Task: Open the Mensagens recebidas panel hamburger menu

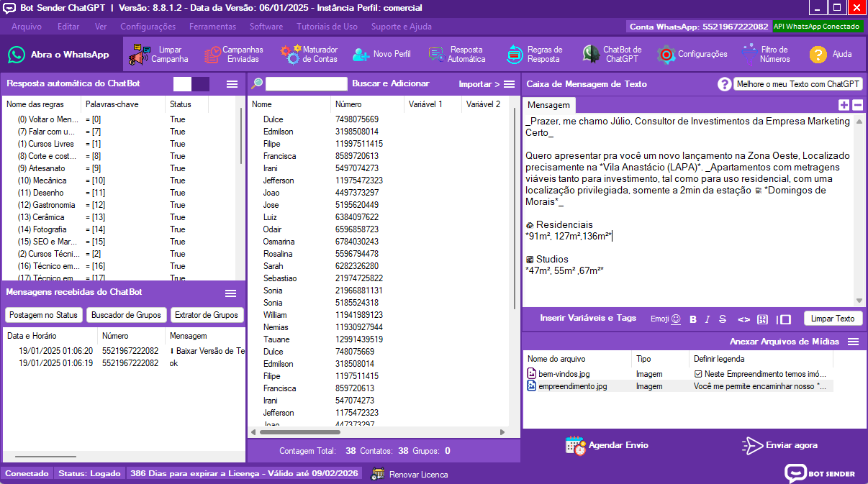Action: pos(231,293)
